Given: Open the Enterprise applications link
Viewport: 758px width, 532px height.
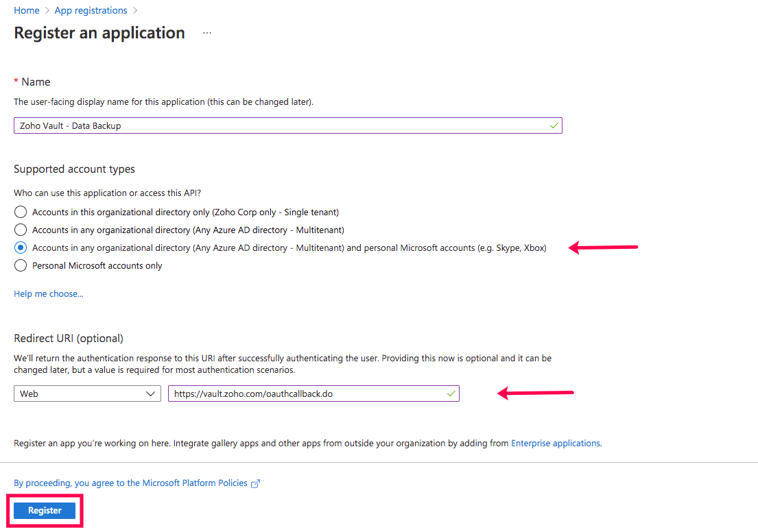Looking at the screenshot, I should pyautogui.click(x=556, y=443).
